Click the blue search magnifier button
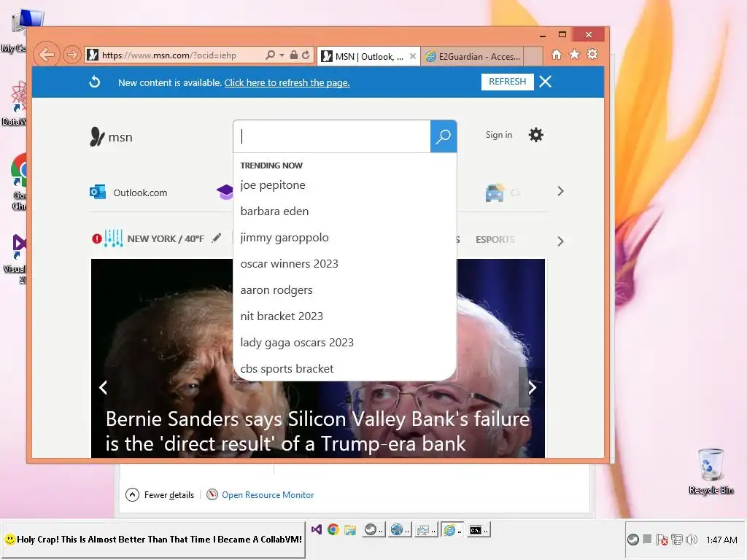Viewport: 747px width, 560px height. [x=444, y=136]
